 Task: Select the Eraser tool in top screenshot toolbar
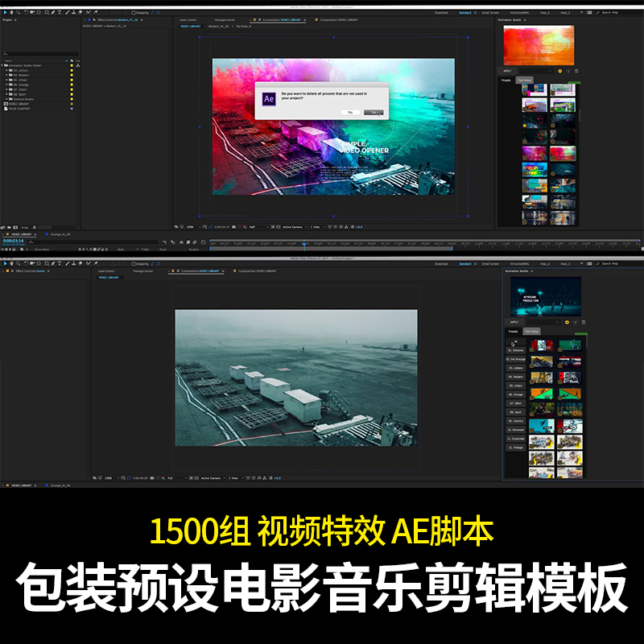pos(80,13)
